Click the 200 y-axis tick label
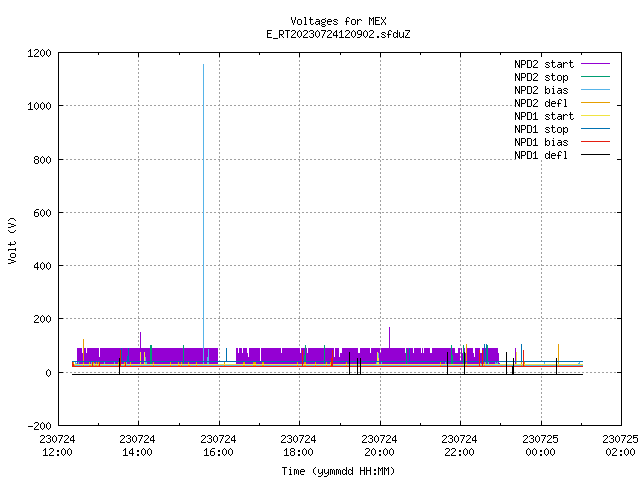Image resolution: width=640 pixels, height=480 pixels. [42, 319]
